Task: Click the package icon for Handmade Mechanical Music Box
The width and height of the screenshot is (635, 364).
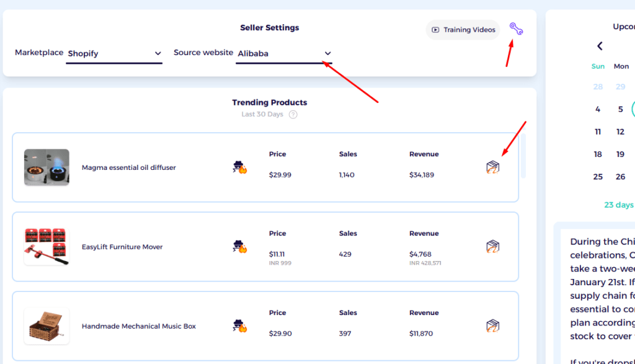Action: 492,326
